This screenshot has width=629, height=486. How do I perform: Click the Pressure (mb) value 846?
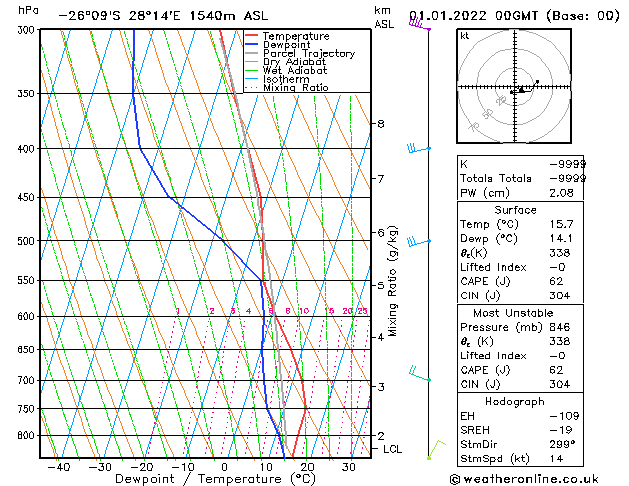pyautogui.click(x=560, y=327)
